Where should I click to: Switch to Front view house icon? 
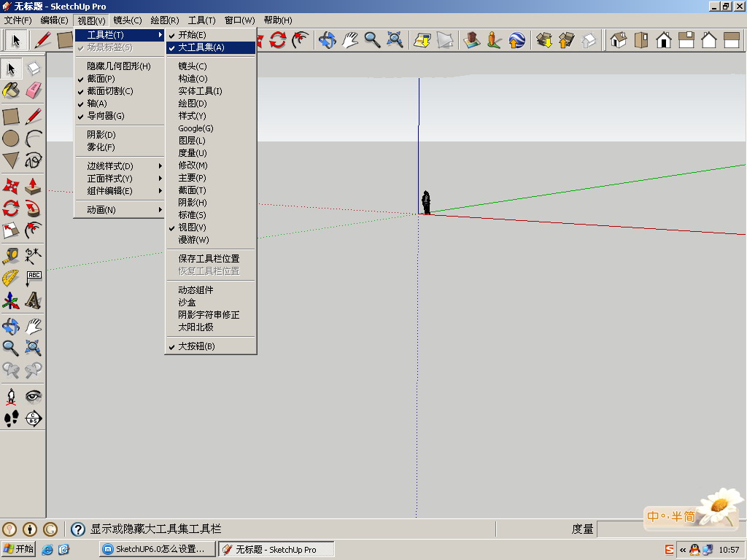tap(664, 40)
